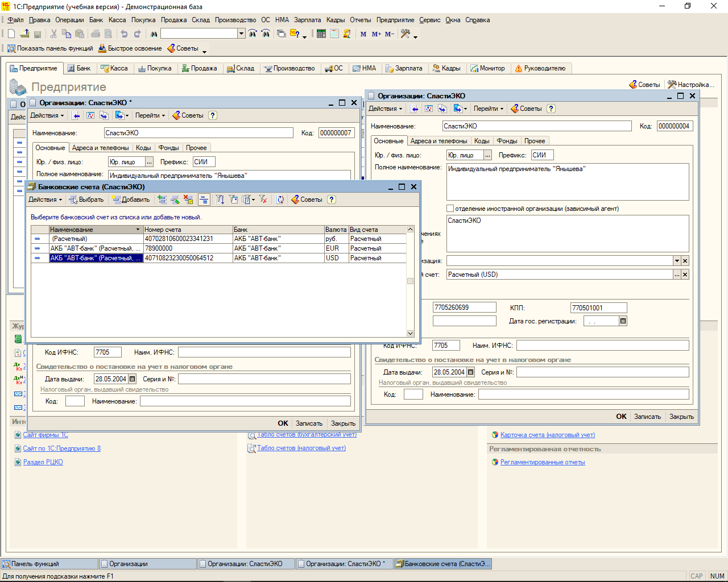Click the Copy icon in main toolbar

coord(67,34)
